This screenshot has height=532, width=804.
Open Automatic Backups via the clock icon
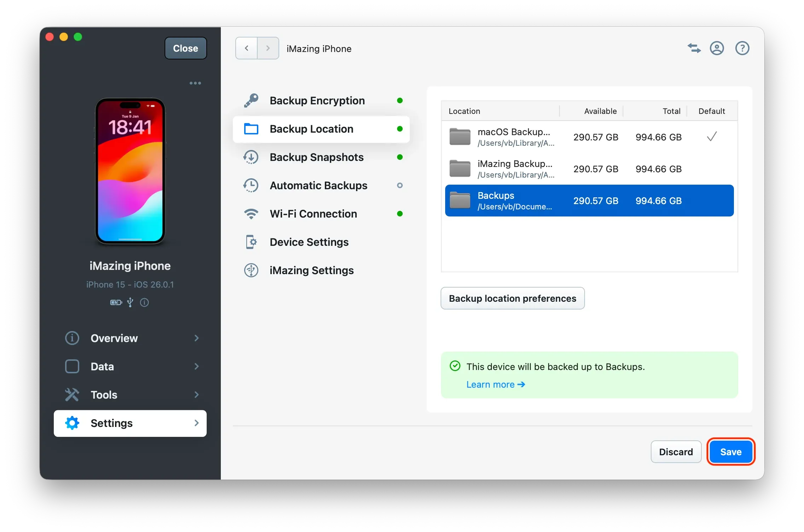point(251,185)
